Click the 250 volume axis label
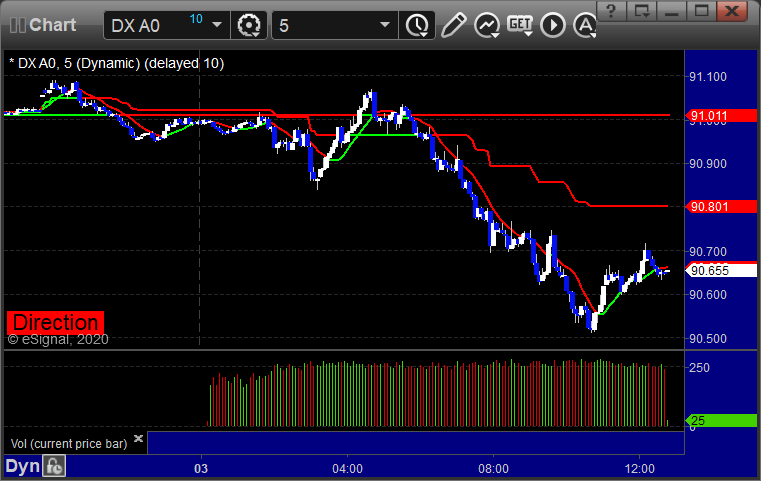Viewport: 761px width, 481px height. [699, 368]
